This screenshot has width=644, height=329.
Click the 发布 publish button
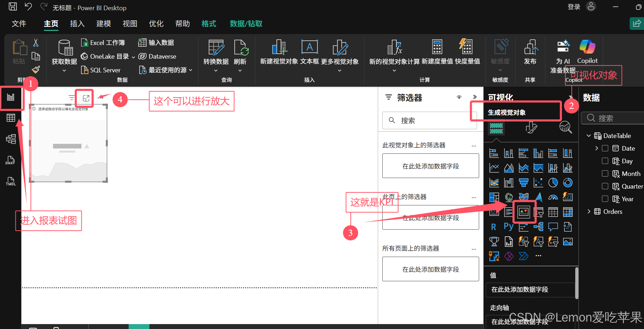click(530, 52)
